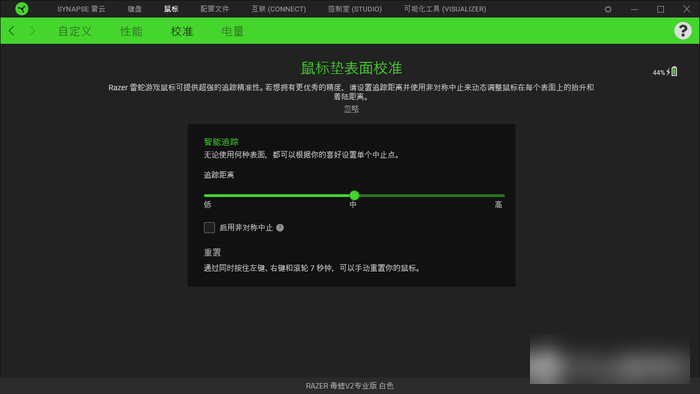Click the tooltip icon beside 启用非对称中止
Viewport: 700px width, 394px height.
tap(280, 228)
